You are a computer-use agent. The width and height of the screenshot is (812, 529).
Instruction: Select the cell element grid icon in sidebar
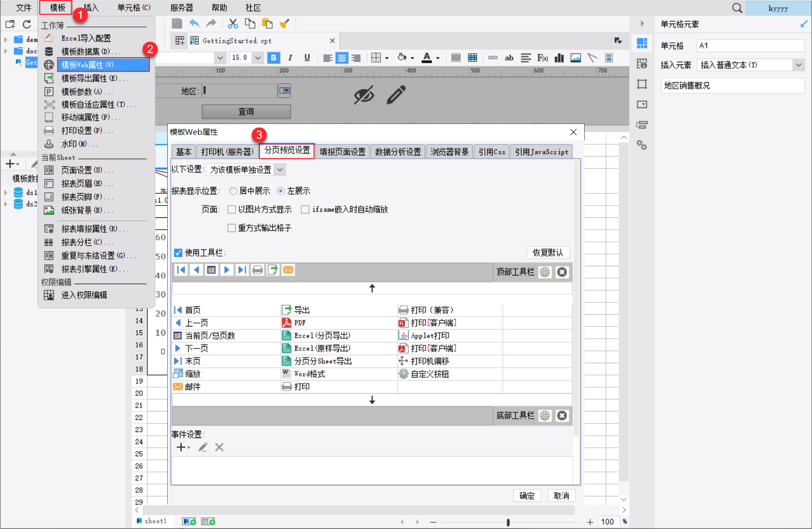tap(642, 43)
